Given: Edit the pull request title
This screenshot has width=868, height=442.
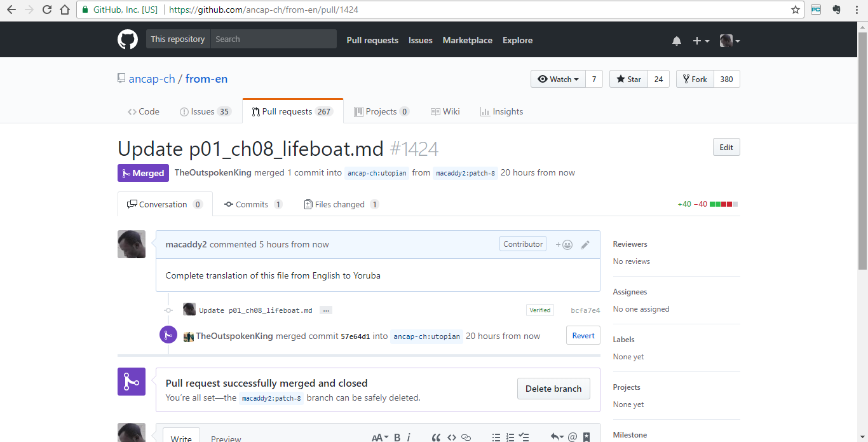Looking at the screenshot, I should tap(726, 147).
